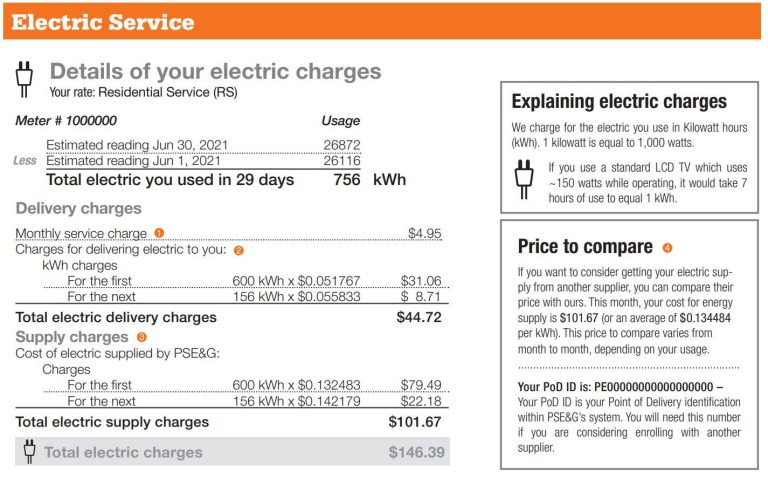Click the $146.39 total electric charges amount
768x485 pixels.
415,453
